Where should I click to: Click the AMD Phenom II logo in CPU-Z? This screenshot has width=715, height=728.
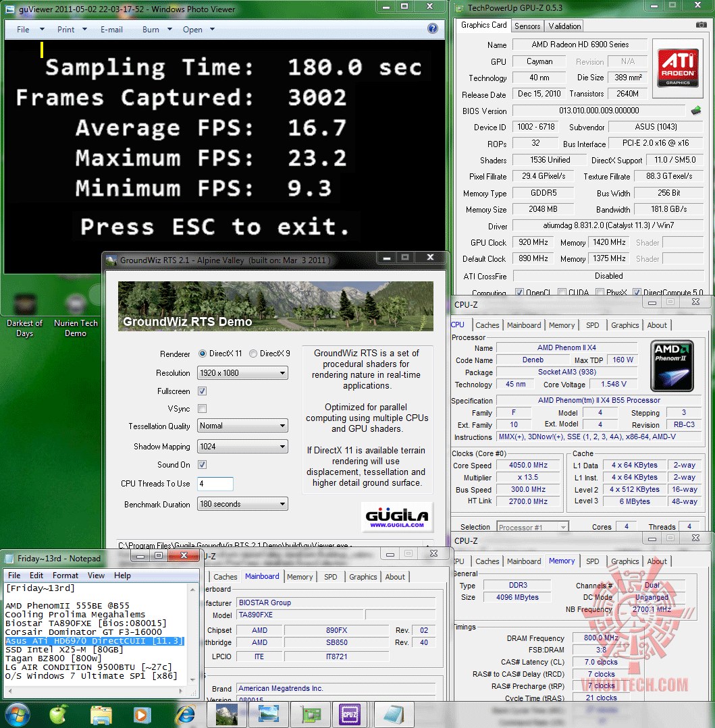click(672, 366)
